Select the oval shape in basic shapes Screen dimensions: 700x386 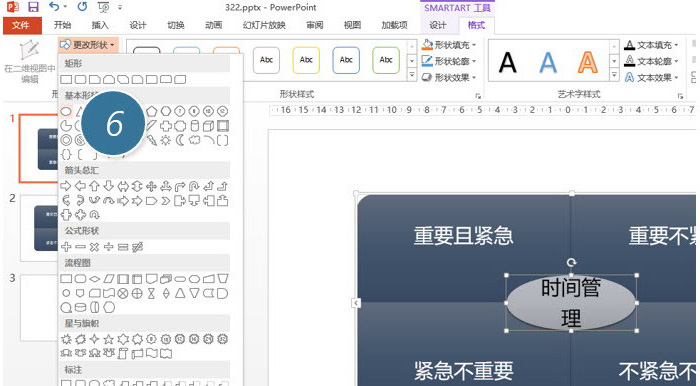66,111
